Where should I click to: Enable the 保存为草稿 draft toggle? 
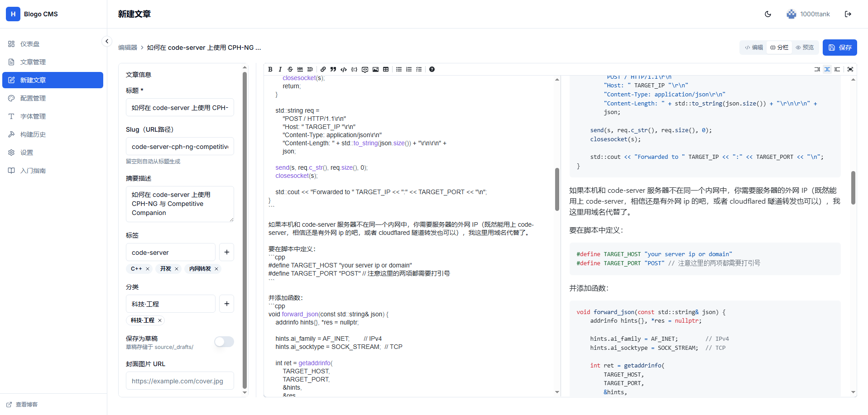(x=224, y=342)
